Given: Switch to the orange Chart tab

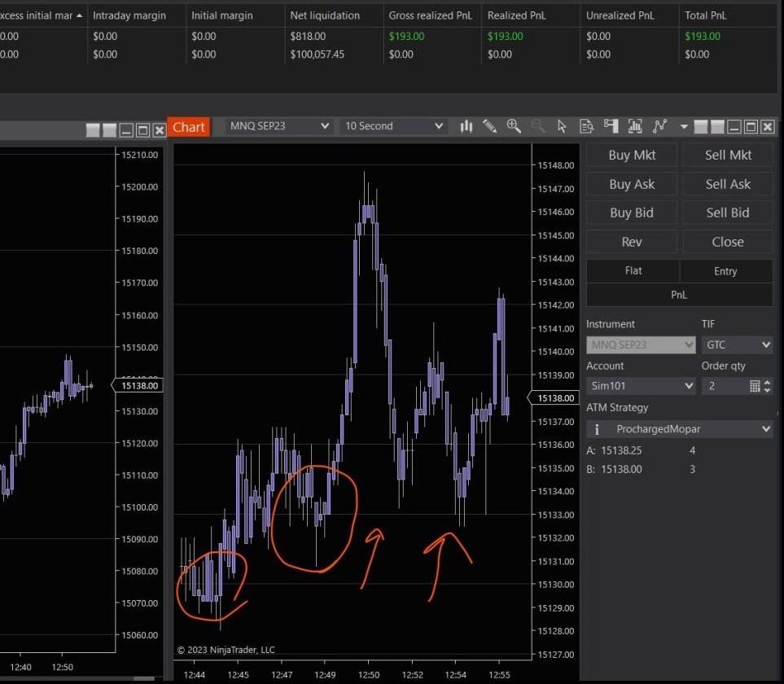Looking at the screenshot, I should pos(189,127).
